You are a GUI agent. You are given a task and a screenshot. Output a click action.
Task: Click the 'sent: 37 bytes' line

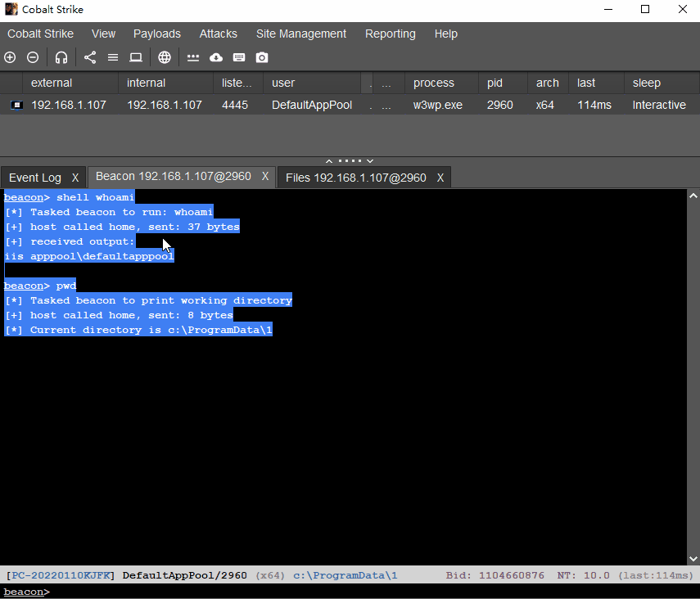[122, 227]
